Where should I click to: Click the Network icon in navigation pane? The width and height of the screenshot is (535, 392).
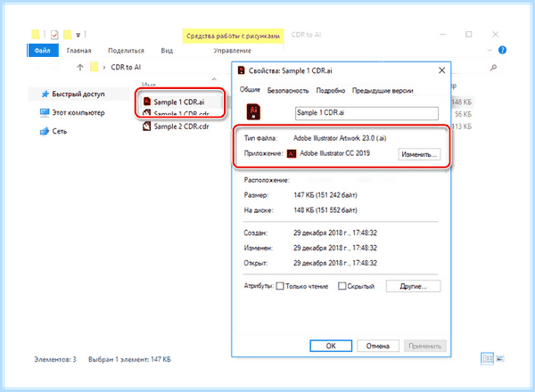[x=45, y=131]
